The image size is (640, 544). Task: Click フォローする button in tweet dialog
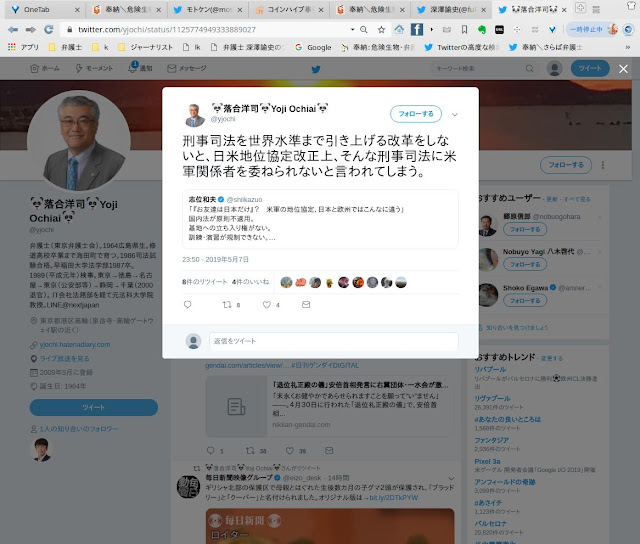[416, 113]
